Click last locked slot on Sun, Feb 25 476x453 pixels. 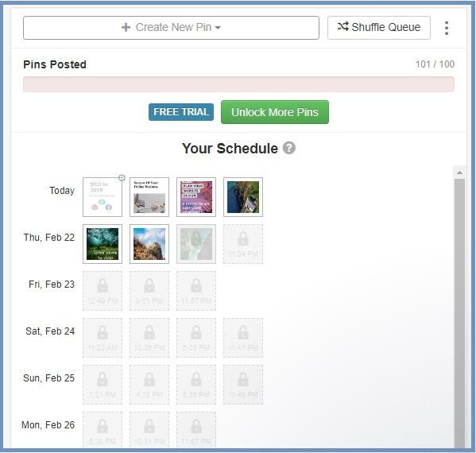pos(243,385)
